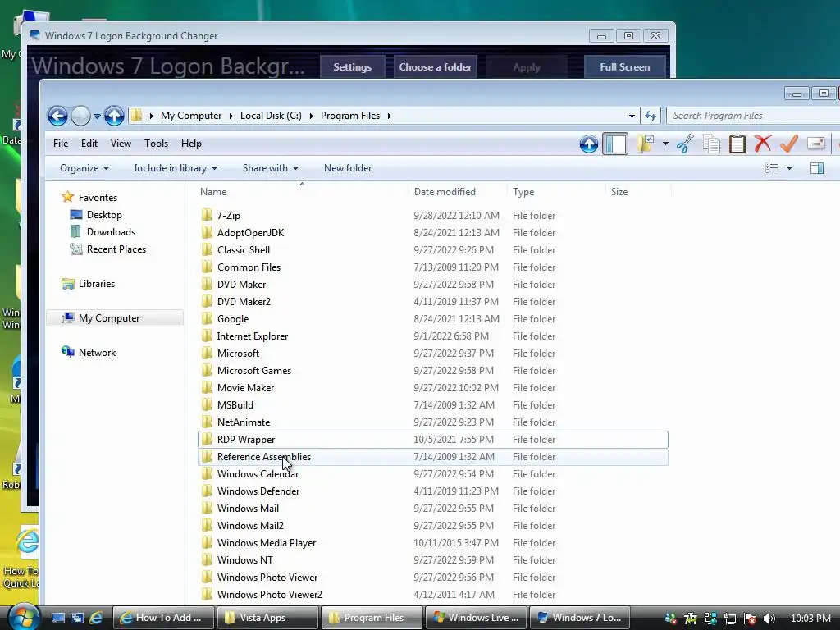
Task: Select the RDP Wrapper folder
Action: (x=433, y=440)
